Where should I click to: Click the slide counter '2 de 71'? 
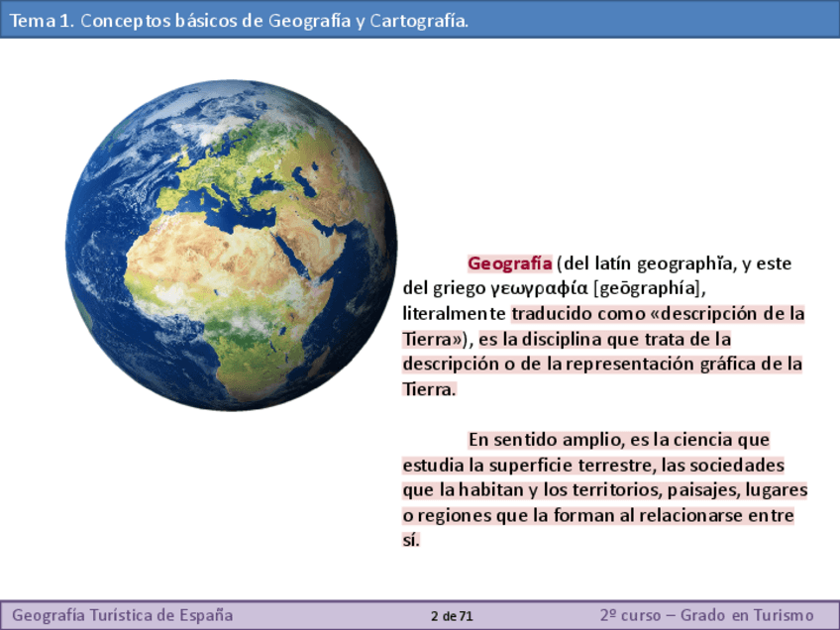point(452,616)
